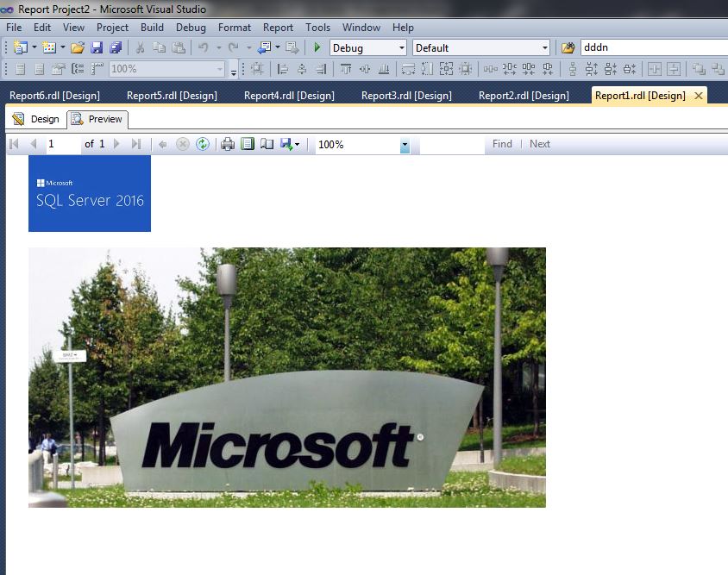
Task: Toggle Print Layout view in preview
Action: [x=248, y=144]
